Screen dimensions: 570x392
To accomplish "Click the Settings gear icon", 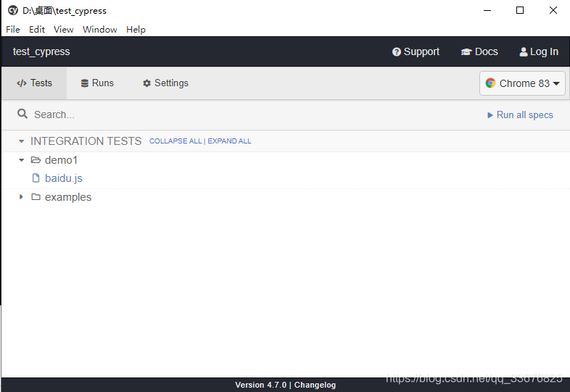I will [x=147, y=83].
